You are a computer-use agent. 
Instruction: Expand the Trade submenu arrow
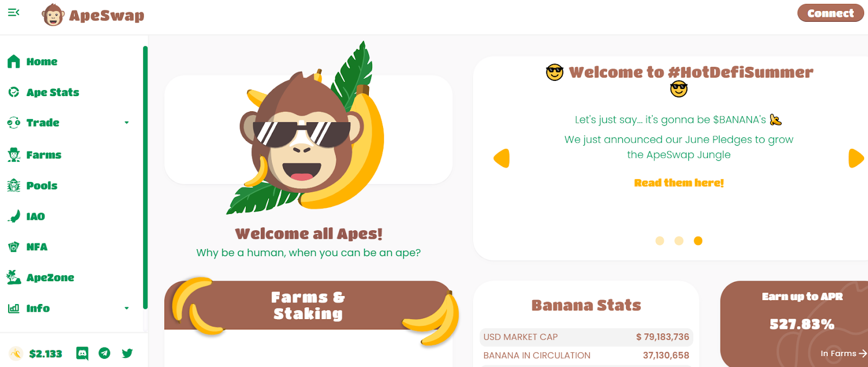click(x=126, y=123)
